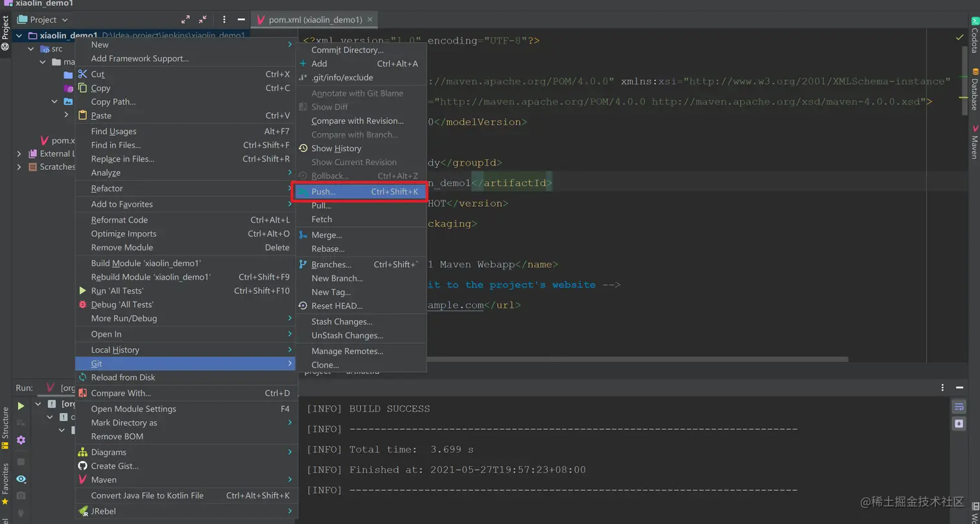
Task: Select Copy from context menu
Action: (x=185, y=88)
